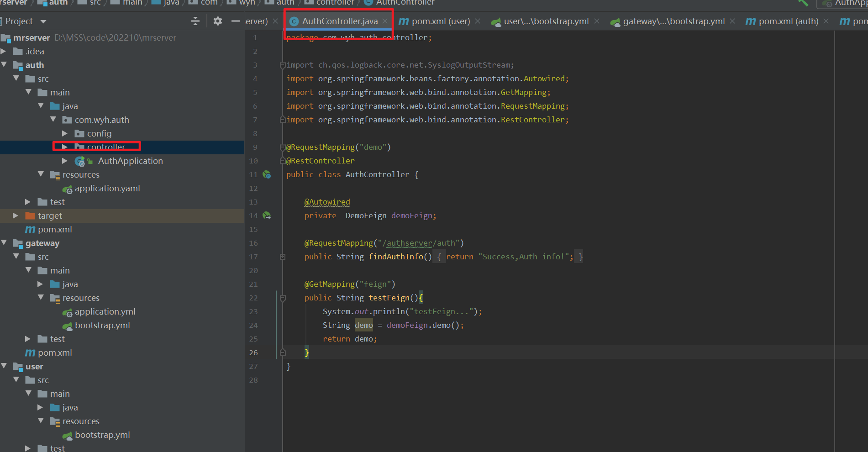Click the autowired gutter icon beside demoFeign field

tap(267, 215)
